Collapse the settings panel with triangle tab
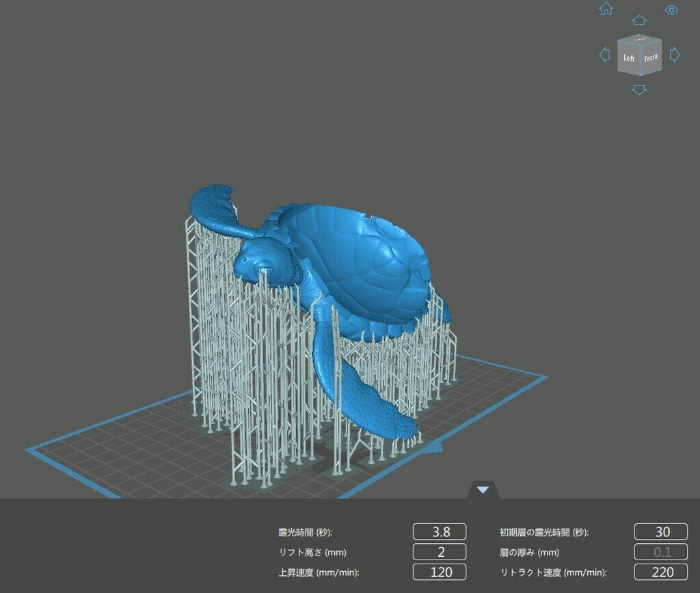Image resolution: width=700 pixels, height=593 pixels. 482,490
